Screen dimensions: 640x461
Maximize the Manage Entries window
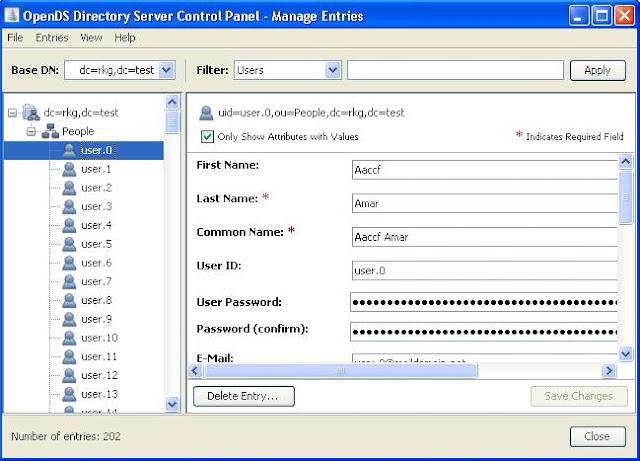pos(602,16)
